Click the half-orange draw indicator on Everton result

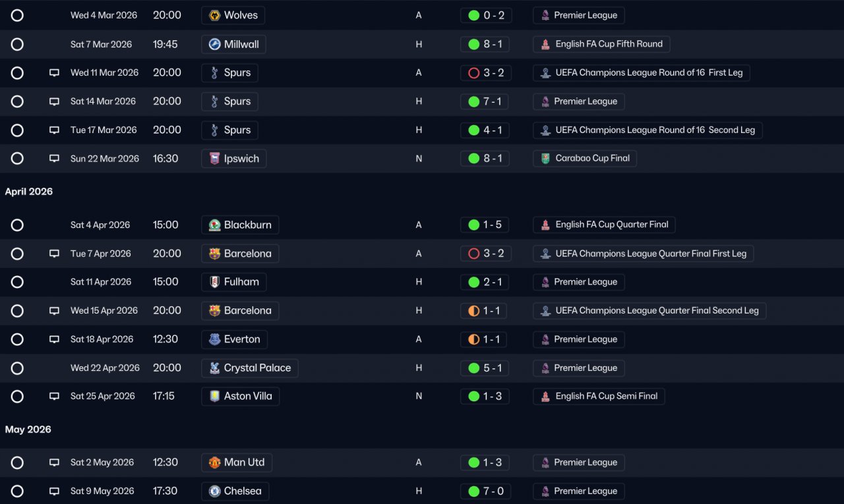coord(473,339)
